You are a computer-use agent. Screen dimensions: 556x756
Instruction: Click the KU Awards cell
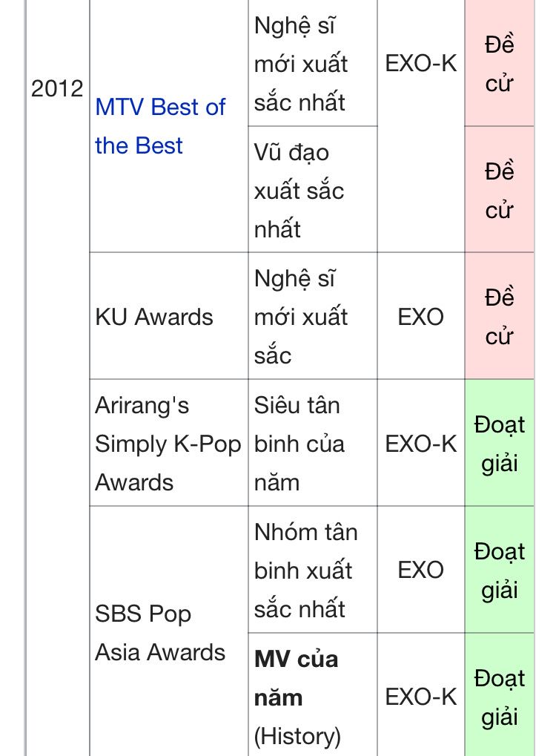coord(154,317)
